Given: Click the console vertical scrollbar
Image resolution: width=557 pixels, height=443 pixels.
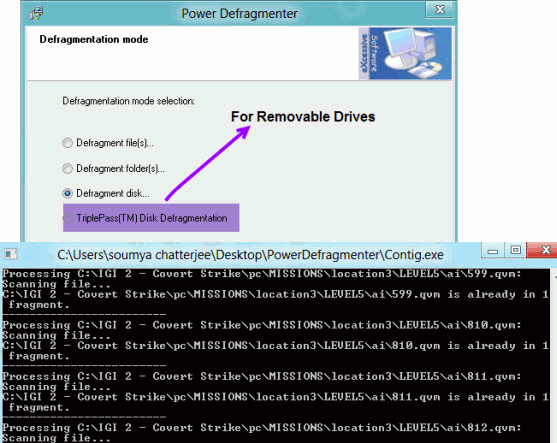Looking at the screenshot, I should tap(553, 356).
